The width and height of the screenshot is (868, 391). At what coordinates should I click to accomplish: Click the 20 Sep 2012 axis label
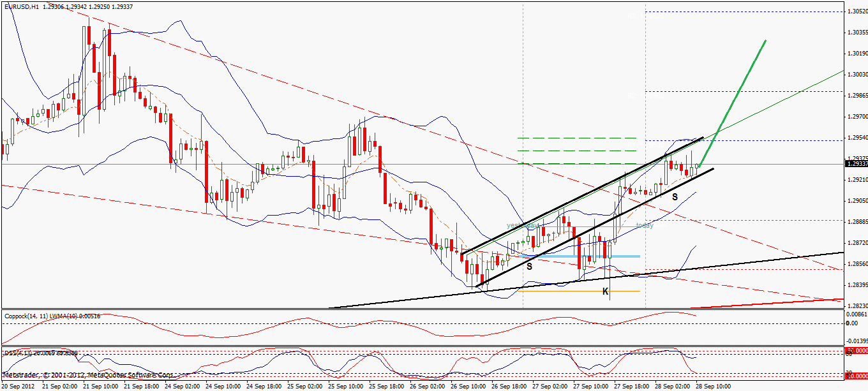coord(19,386)
